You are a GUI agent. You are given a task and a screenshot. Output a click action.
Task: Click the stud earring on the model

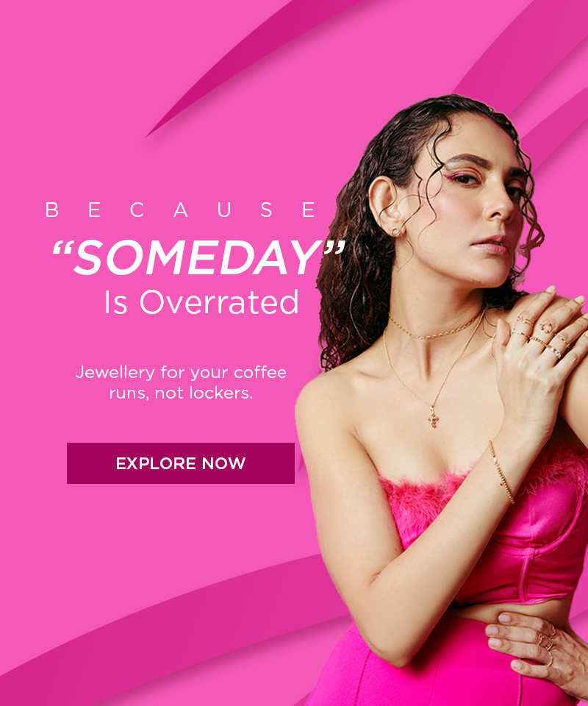395,232
